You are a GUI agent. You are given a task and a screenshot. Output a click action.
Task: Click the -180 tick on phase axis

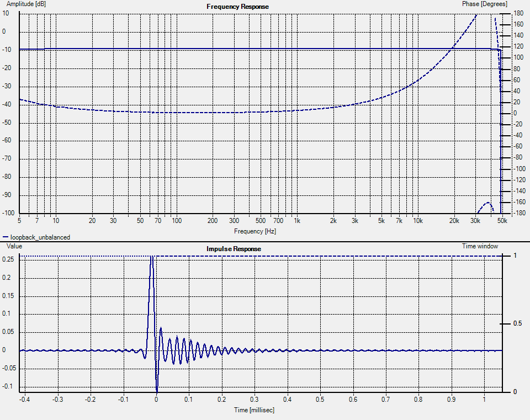pyautogui.click(x=520, y=213)
